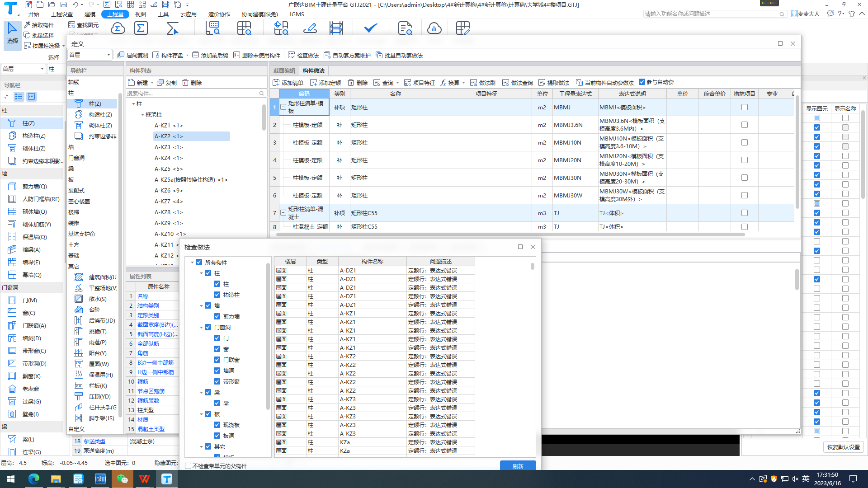The width and height of the screenshot is (868, 488).
Task: Click 删除未使用构件 icon
Action: tap(236, 55)
